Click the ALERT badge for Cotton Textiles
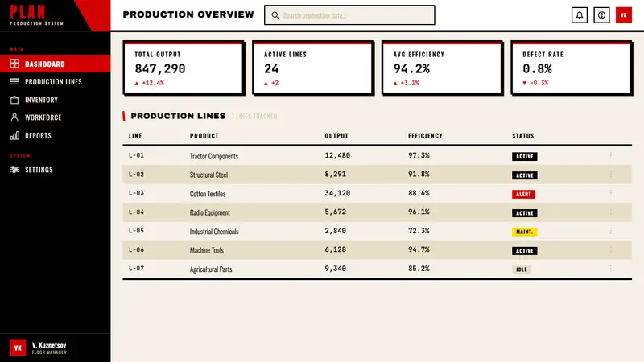644x362 pixels. pos(523,194)
